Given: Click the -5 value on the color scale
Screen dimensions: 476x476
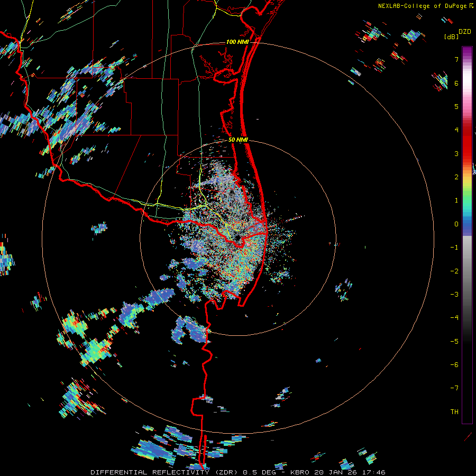Looking at the screenshot, I should click(x=454, y=342).
